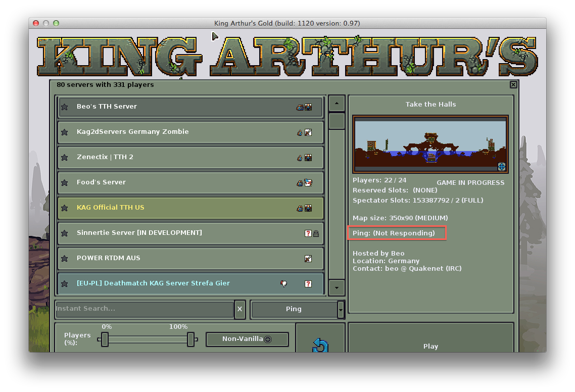
Task: Click gamemode icon on Zenectix | TTH 2
Action: tap(308, 158)
